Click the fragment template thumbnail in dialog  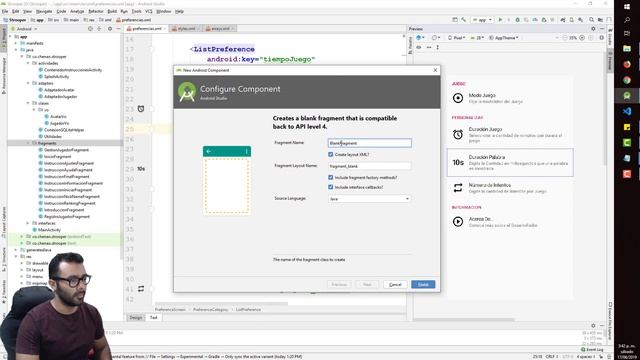[227, 180]
